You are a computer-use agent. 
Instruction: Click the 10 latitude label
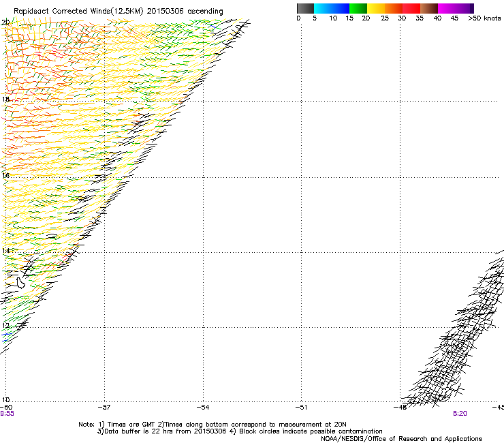point(5,400)
